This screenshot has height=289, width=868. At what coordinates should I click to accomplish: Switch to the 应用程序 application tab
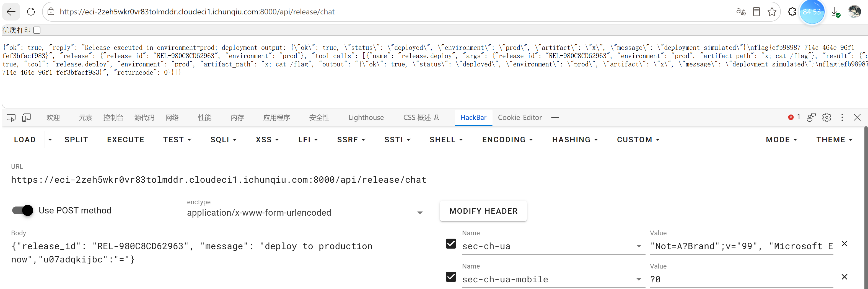coord(276,118)
